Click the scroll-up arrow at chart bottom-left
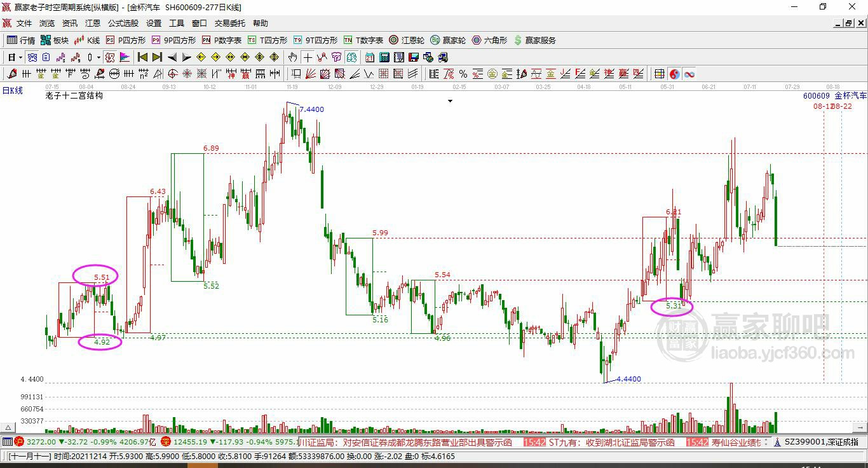868x468 pixels. point(8,428)
